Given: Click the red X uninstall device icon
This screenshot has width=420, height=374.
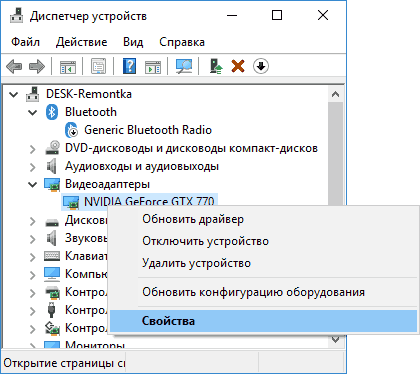Looking at the screenshot, I should tap(238, 66).
